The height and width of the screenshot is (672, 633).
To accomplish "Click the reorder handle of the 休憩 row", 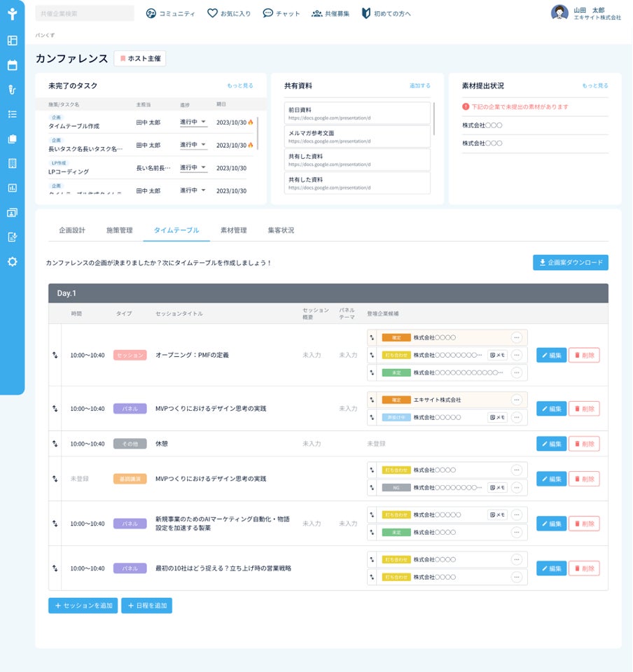I will click(x=55, y=444).
